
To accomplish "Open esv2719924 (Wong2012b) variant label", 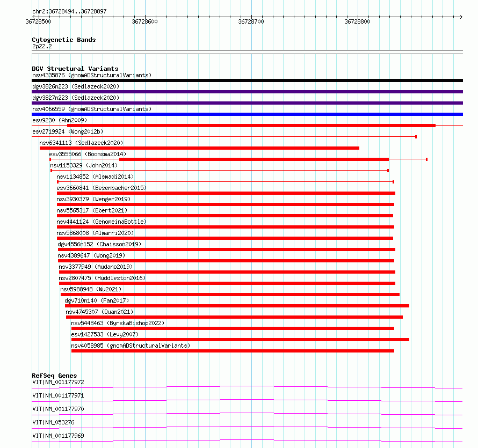I will (68, 131).
